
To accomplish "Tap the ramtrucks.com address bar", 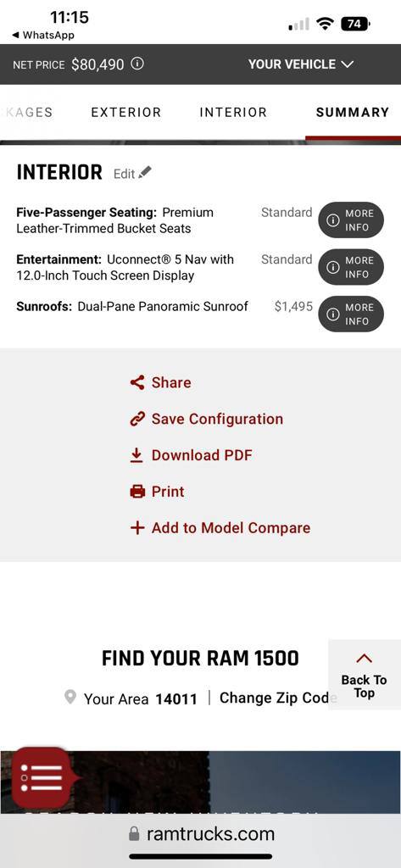I will (x=200, y=834).
